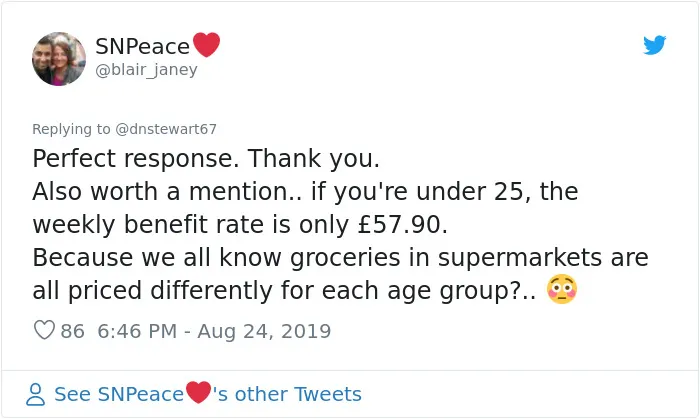
Task: Click the £57.90 amount in the tweet
Action: [400, 224]
